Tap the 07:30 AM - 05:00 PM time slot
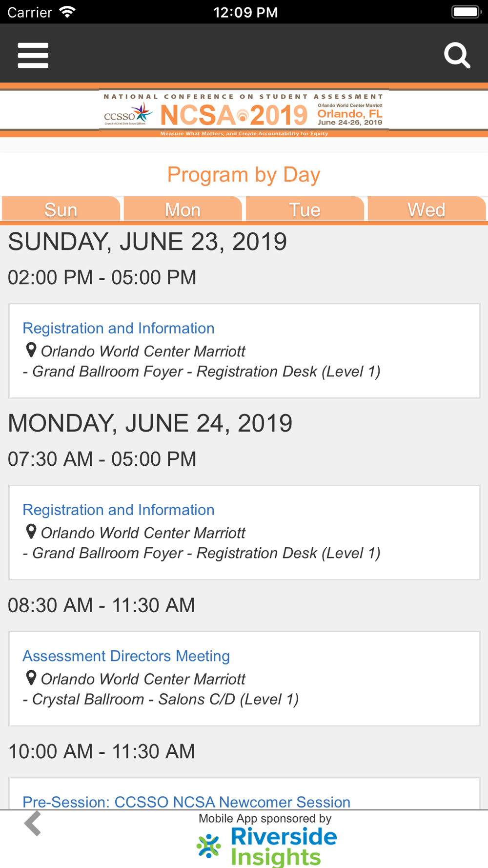This screenshot has width=488, height=868. 102,459
